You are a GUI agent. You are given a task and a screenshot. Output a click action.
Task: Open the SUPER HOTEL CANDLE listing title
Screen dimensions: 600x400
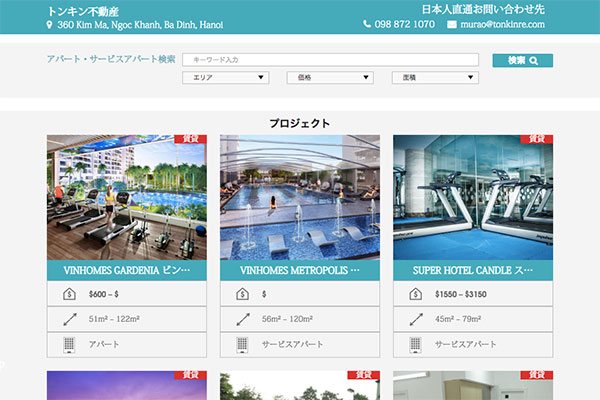(x=473, y=270)
